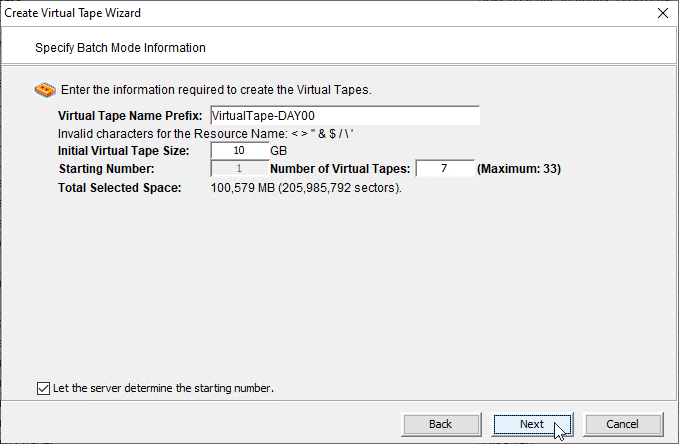Viewport: 679px width, 444px height.
Task: Click the Number of Virtual Tapes field
Action: click(x=445, y=169)
